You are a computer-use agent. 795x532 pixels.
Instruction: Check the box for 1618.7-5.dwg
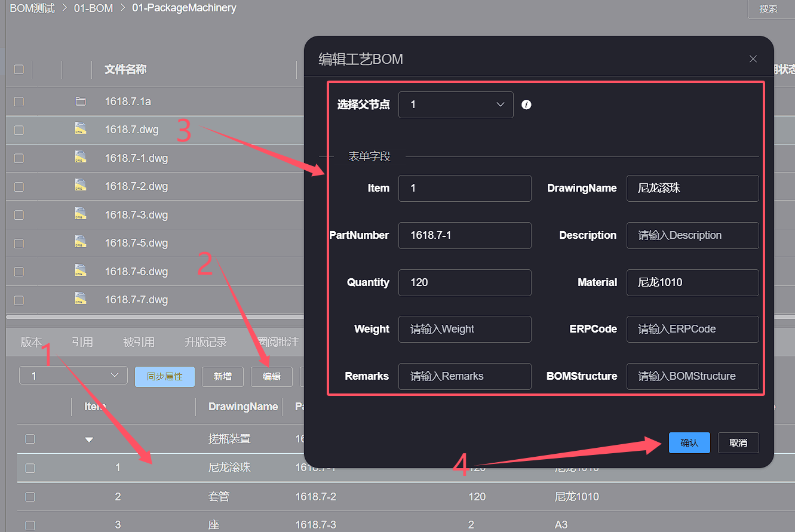click(19, 243)
